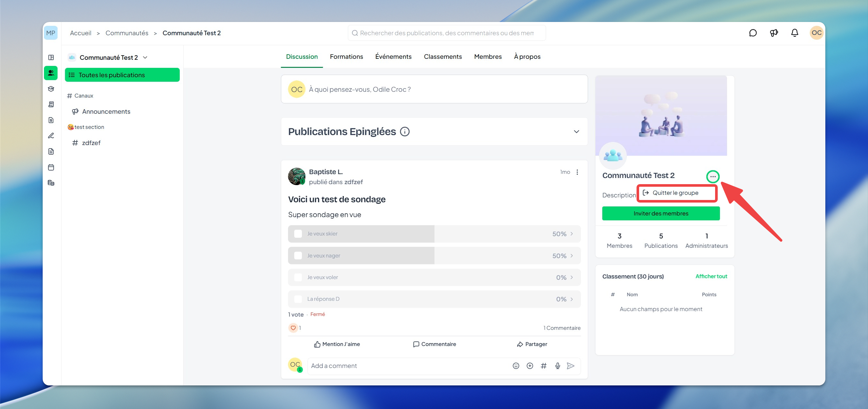The height and width of the screenshot is (409, 868).
Task: Open the chat messages icon in header
Action: coord(753,33)
